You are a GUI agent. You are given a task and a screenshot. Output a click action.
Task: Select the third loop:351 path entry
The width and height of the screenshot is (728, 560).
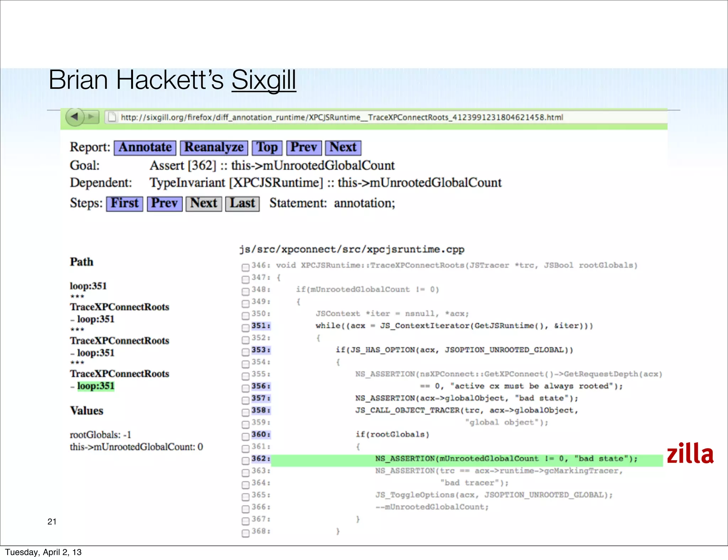point(96,353)
